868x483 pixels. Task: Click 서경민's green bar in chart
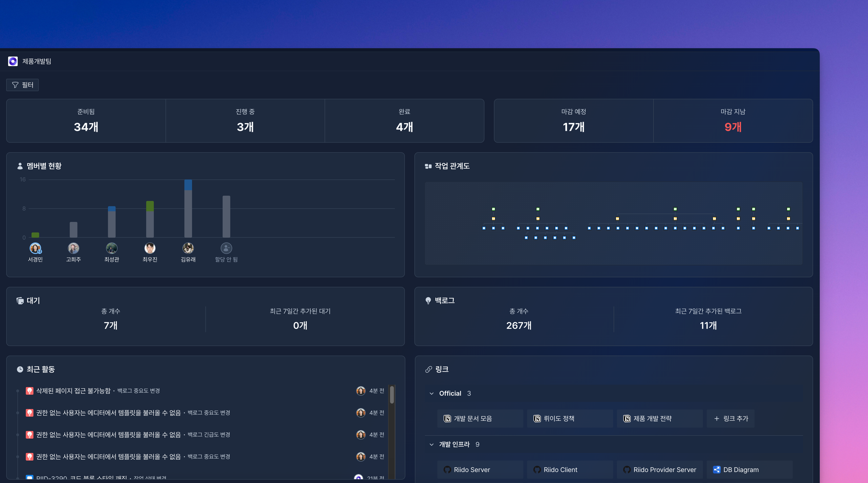pos(35,235)
